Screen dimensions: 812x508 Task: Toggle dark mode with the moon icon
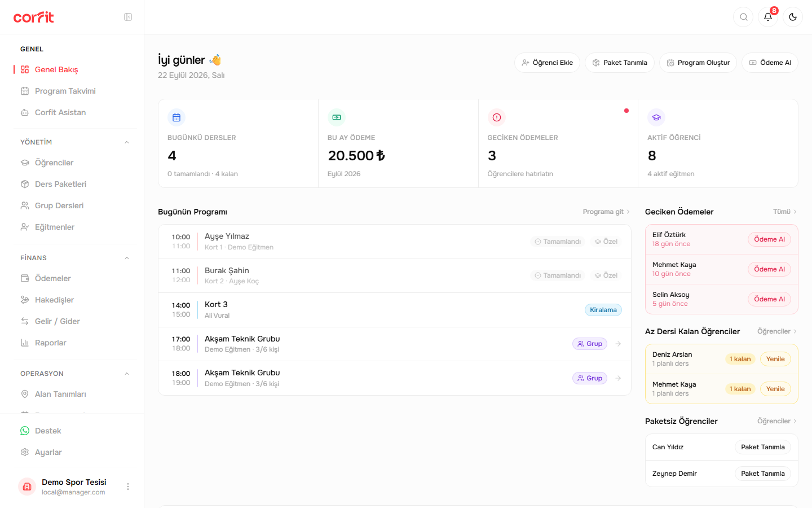[793, 17]
